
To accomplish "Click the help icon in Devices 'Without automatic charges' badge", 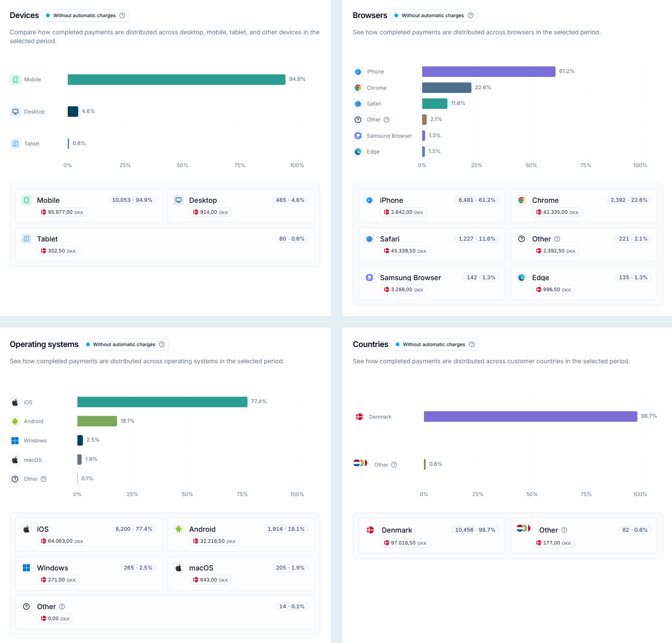I will 122,15.
